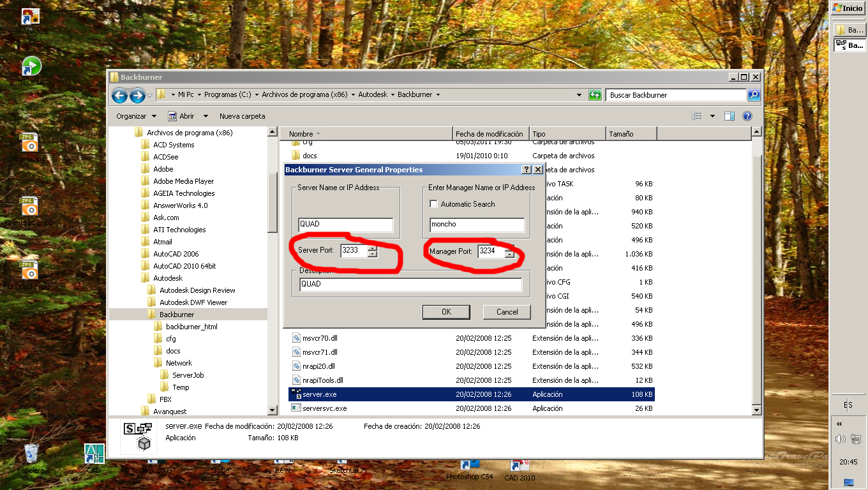
Task: Click the volume speaker tray icon
Action: (x=840, y=439)
